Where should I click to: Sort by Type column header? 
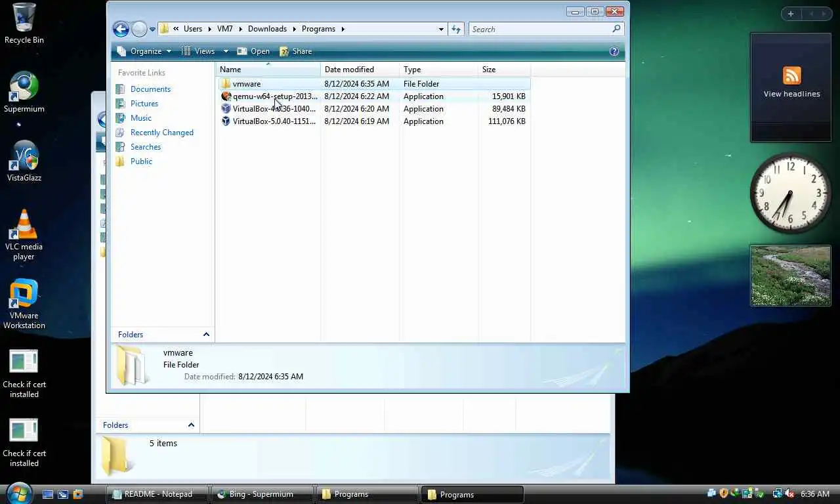point(438,70)
